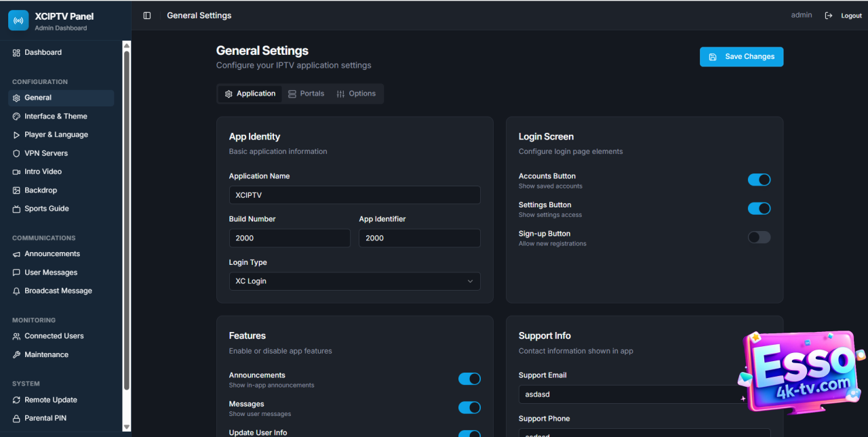Click the Sports Guide TV icon

16,209
